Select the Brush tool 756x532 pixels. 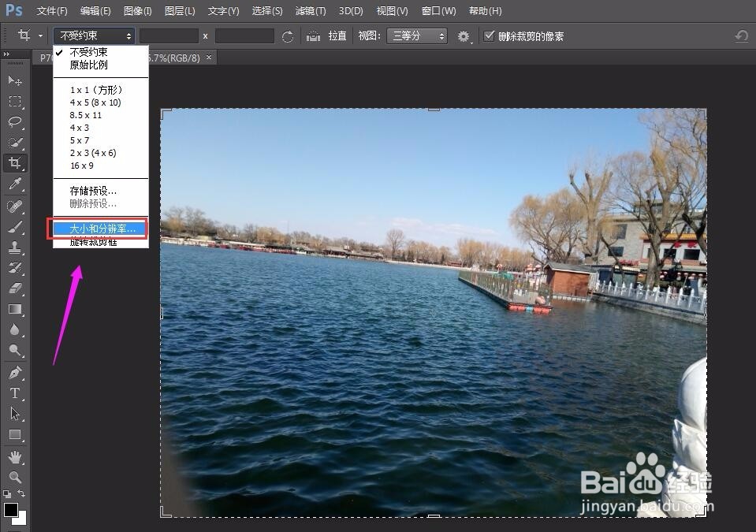tap(15, 226)
